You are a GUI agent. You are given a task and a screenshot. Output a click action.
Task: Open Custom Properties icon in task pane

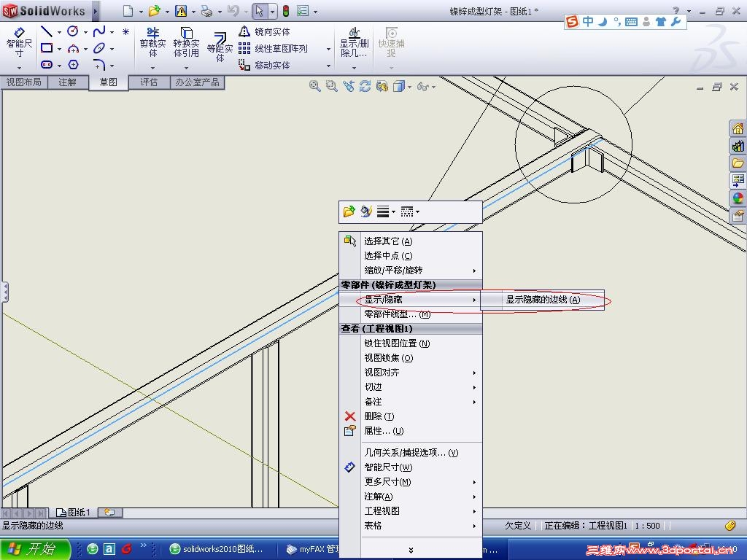click(738, 216)
